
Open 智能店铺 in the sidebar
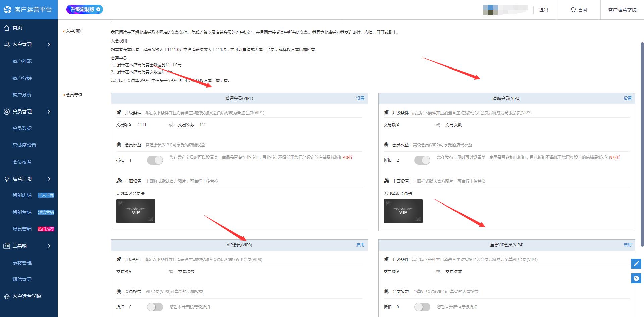pos(22,195)
